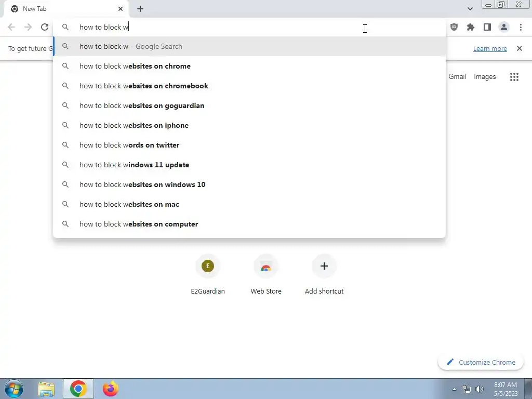Screen dimensions: 532x399
Task: Click the taskbar clock showing 8:07 AM
Action: pos(506,389)
